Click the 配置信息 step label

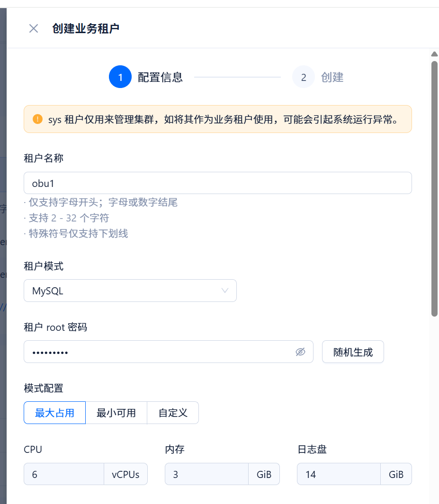click(159, 77)
